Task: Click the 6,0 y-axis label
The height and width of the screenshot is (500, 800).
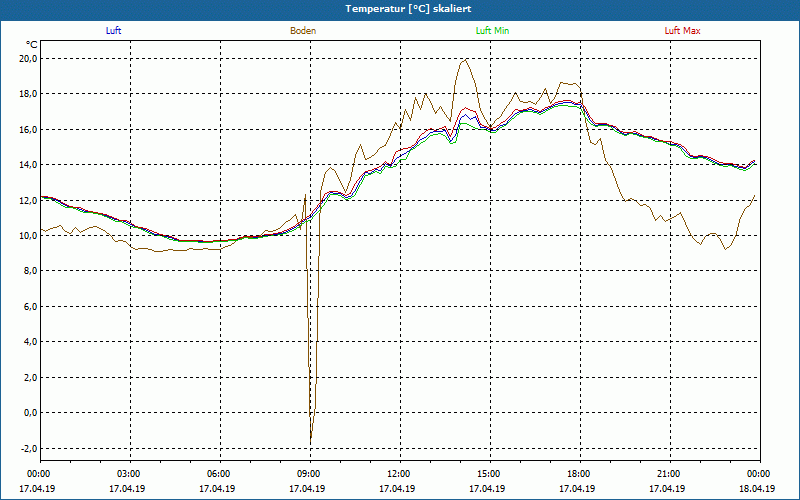Action: click(31, 307)
